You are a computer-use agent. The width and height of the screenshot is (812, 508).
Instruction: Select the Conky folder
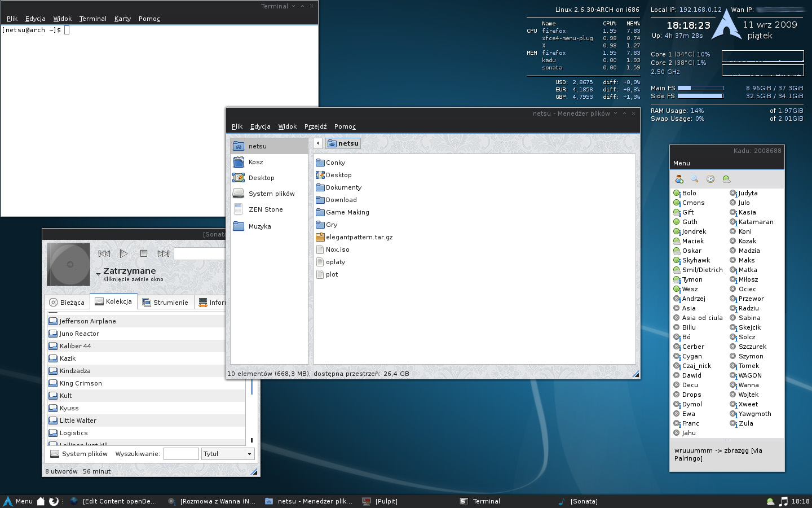(x=330, y=163)
